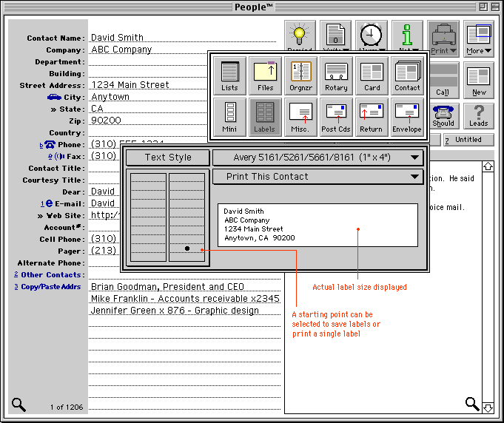The height and width of the screenshot is (423, 504).
Task: Click the magnifying glass beside record count
Action: [19, 405]
